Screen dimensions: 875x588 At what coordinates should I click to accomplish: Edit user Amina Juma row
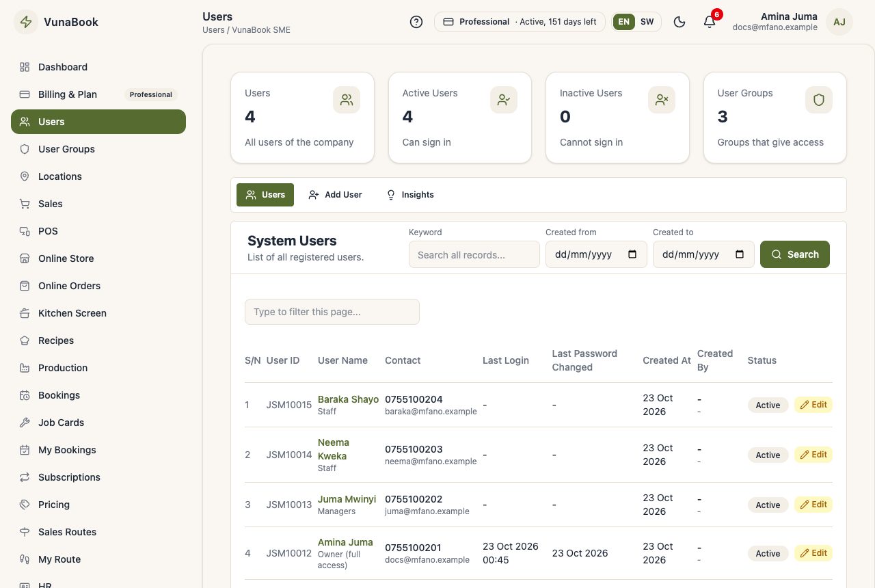click(x=813, y=553)
